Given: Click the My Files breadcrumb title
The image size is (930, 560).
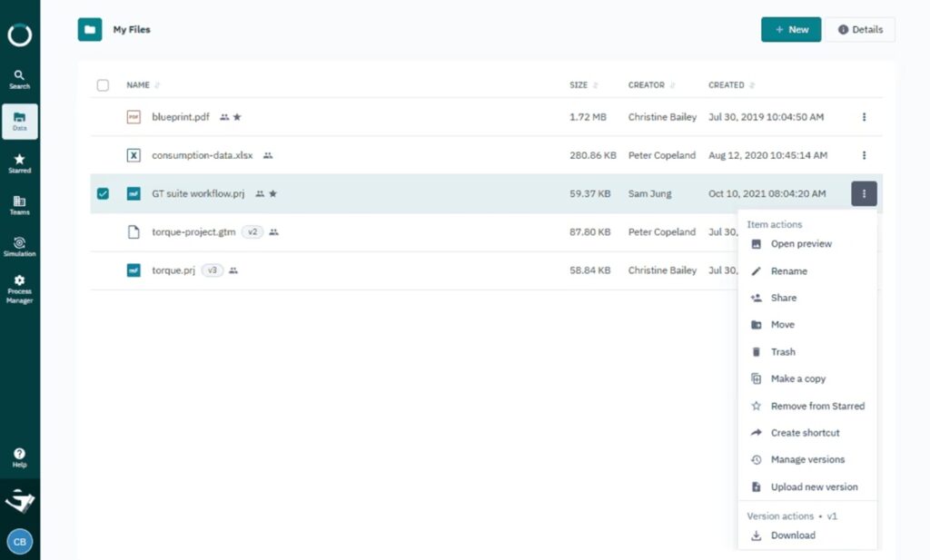Looking at the screenshot, I should (132, 29).
